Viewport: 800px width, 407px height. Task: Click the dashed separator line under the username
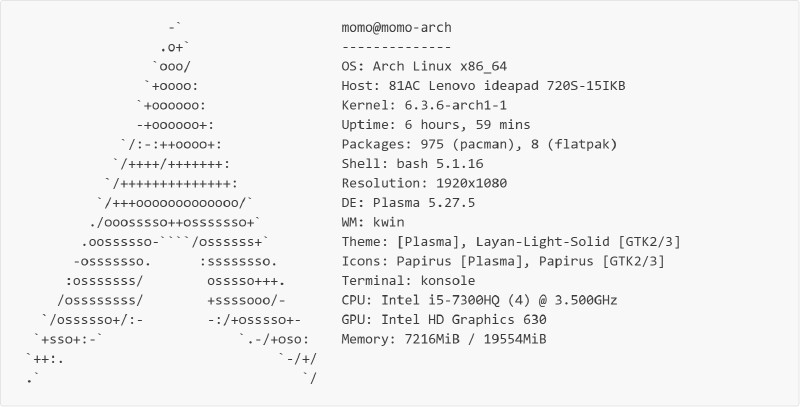395,46
